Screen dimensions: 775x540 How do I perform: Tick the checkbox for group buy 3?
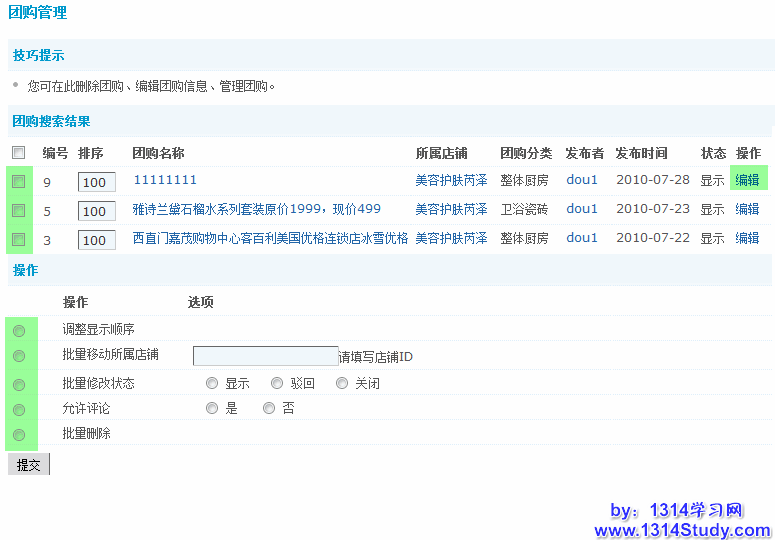pyautogui.click(x=18, y=239)
